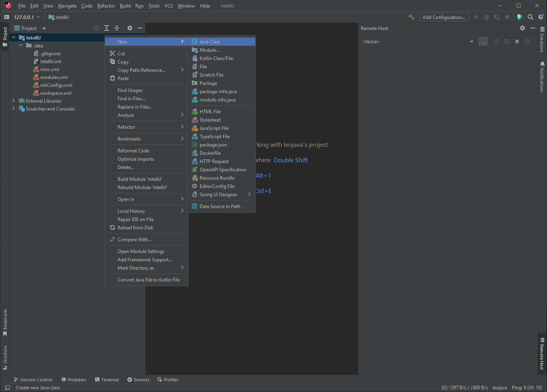
Task: Click Add Configuration button
Action: 444,17
